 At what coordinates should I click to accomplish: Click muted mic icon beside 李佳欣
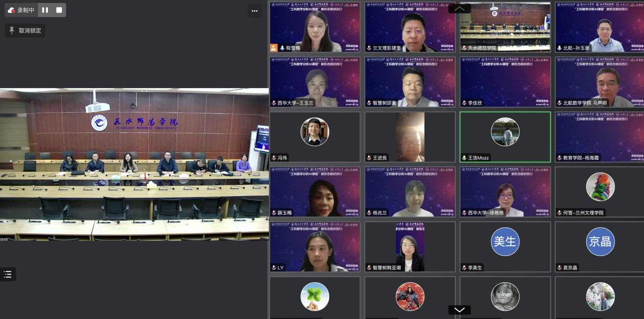[x=464, y=103]
